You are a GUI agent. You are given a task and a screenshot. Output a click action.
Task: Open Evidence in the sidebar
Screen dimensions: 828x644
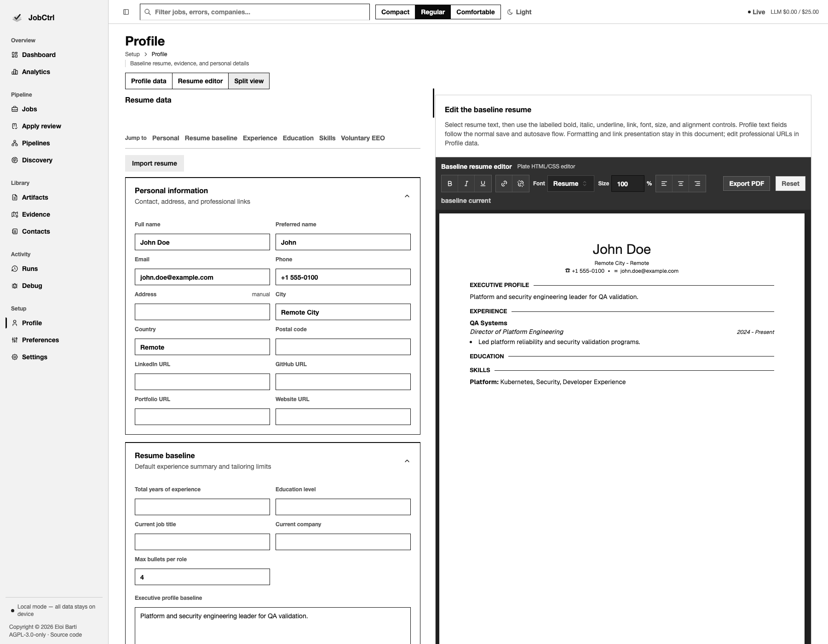[54, 214]
